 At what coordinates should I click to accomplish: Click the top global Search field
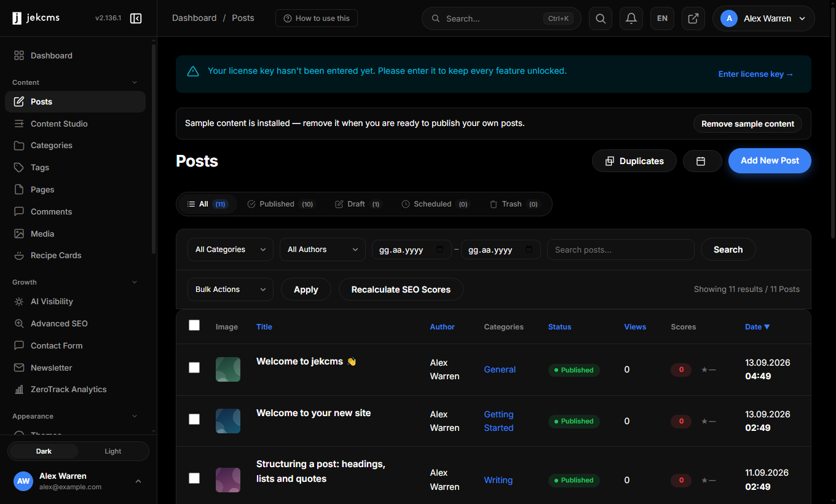pos(502,18)
